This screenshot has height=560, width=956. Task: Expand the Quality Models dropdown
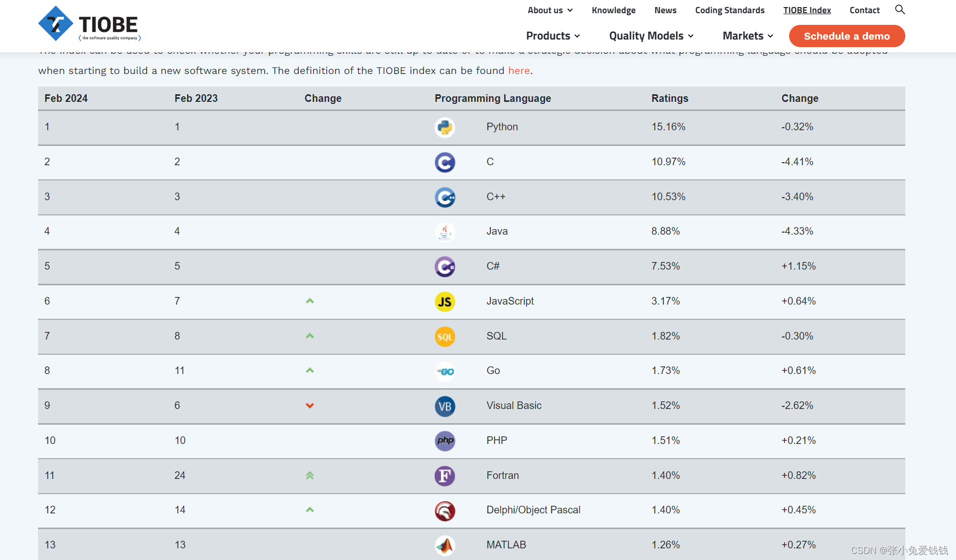click(x=651, y=36)
